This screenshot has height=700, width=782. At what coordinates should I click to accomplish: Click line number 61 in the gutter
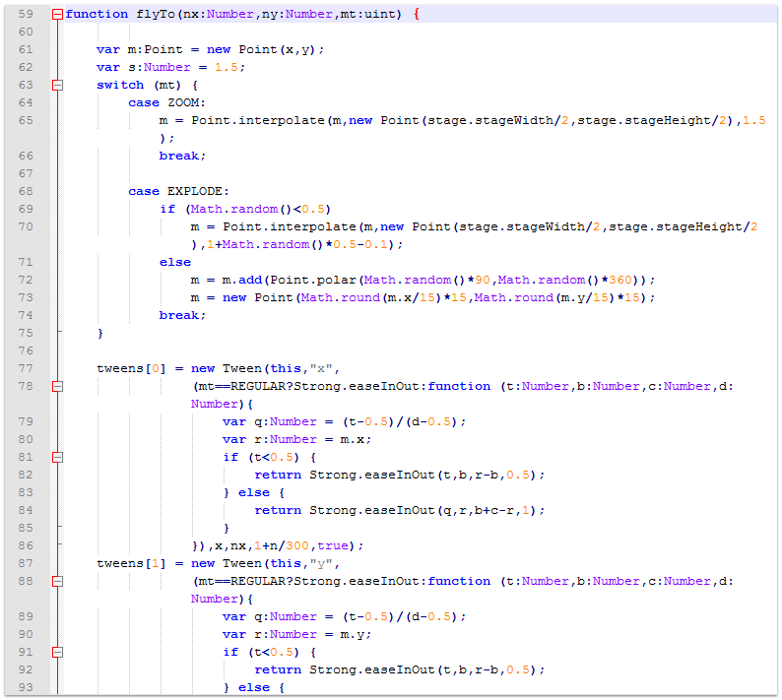[x=26, y=50]
